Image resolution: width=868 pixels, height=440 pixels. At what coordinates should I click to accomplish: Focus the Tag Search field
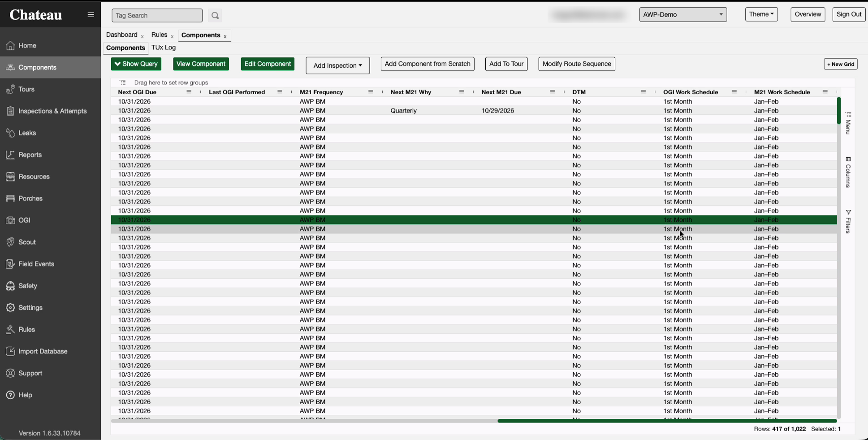(157, 15)
